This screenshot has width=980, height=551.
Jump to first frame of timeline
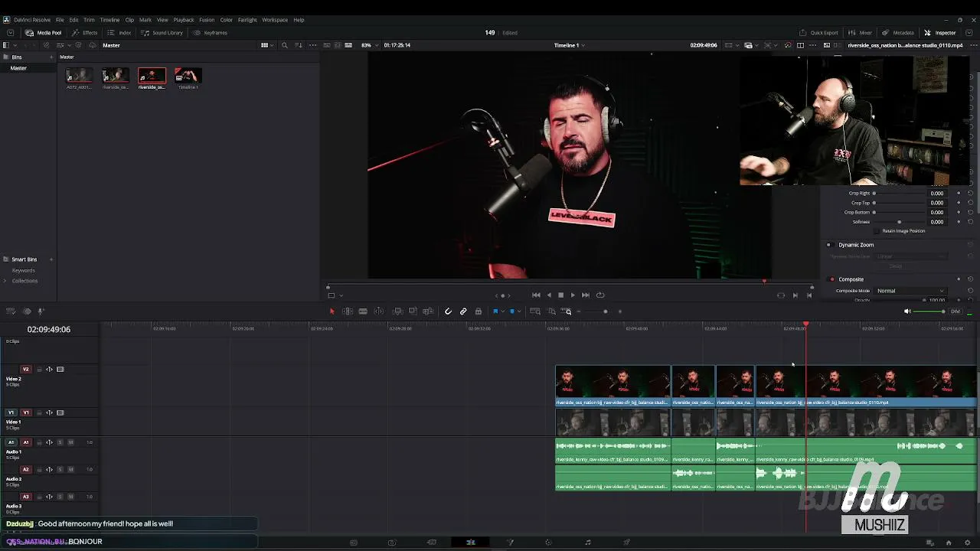(x=536, y=295)
